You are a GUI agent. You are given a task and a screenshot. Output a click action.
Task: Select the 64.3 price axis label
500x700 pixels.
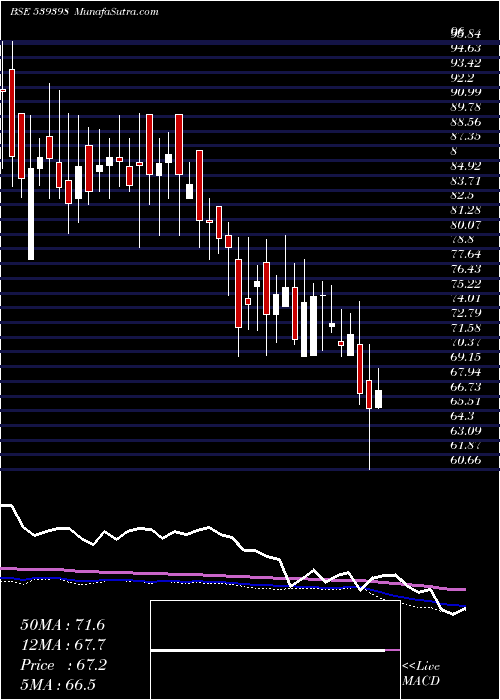[x=462, y=416]
